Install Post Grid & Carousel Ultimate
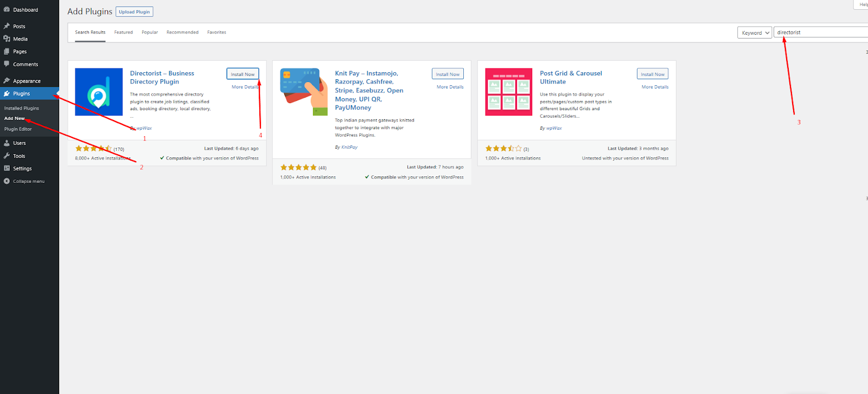The width and height of the screenshot is (868, 394). pos(653,74)
